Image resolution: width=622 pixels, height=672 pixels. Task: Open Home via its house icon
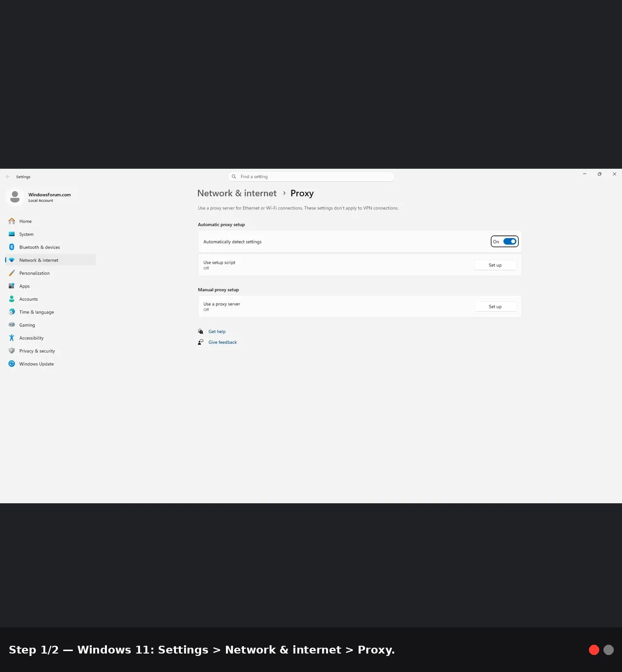[x=12, y=221]
